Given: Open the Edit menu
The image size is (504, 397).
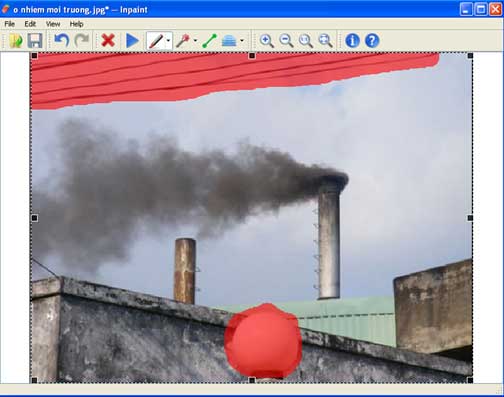Looking at the screenshot, I should click(x=30, y=24).
